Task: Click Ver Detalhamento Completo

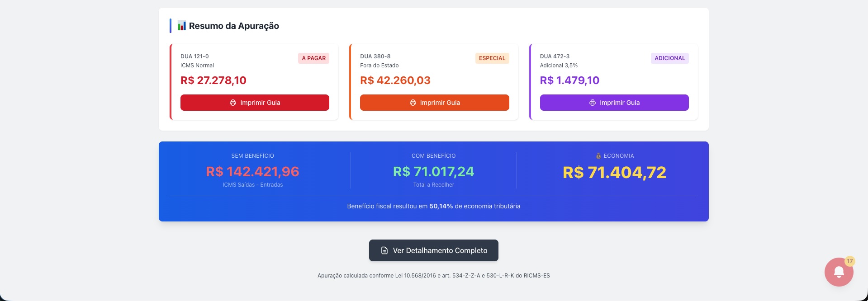Action: (x=433, y=250)
